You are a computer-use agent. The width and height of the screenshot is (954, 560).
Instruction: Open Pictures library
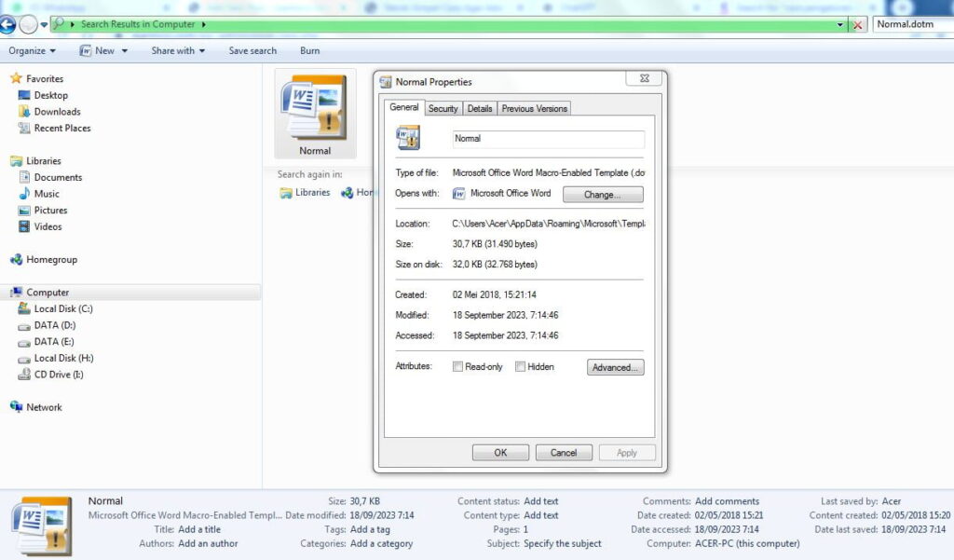(x=50, y=210)
